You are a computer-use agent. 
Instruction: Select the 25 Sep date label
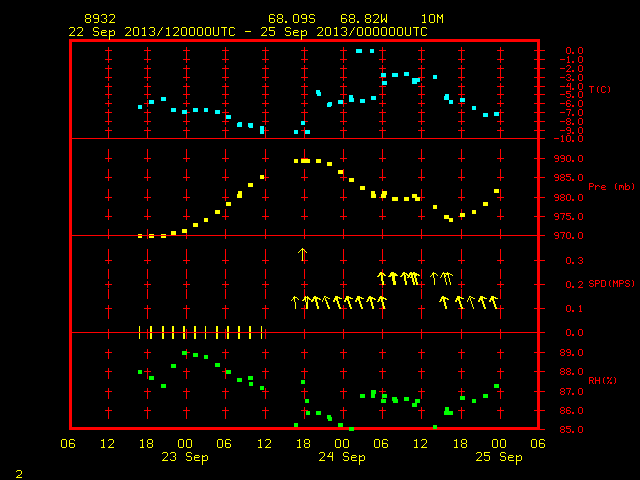tap(499, 457)
